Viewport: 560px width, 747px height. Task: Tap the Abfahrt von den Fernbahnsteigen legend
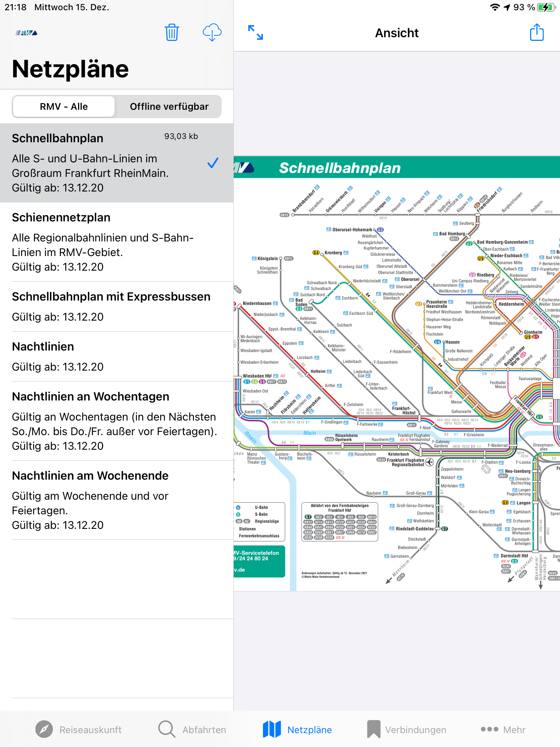(x=340, y=522)
